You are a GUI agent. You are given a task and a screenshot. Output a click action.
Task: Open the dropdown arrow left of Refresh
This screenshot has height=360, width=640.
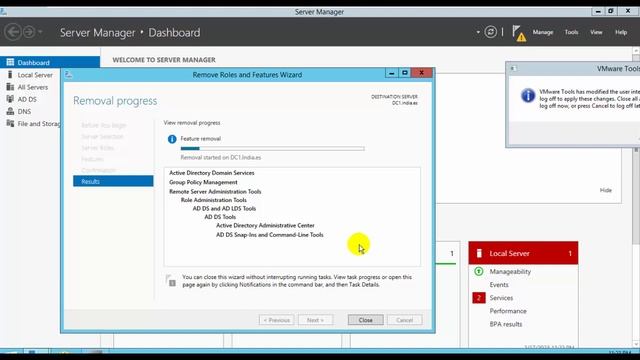tap(478, 32)
